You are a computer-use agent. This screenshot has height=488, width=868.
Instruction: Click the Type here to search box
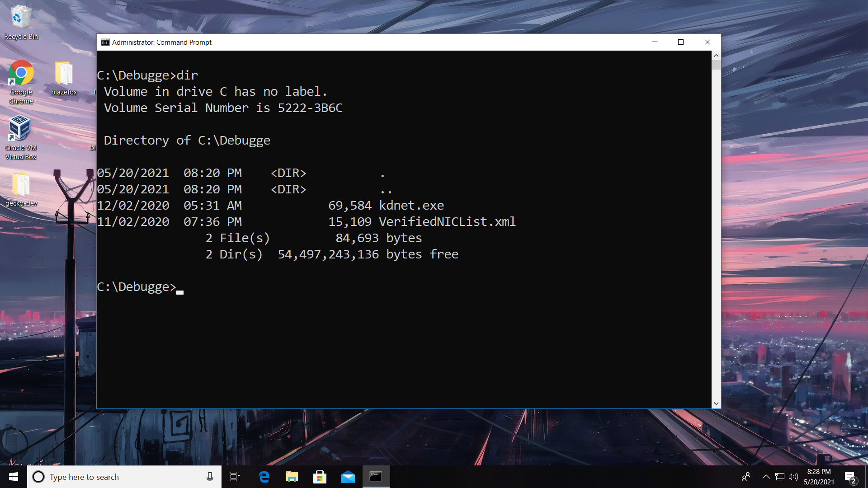(124, 477)
